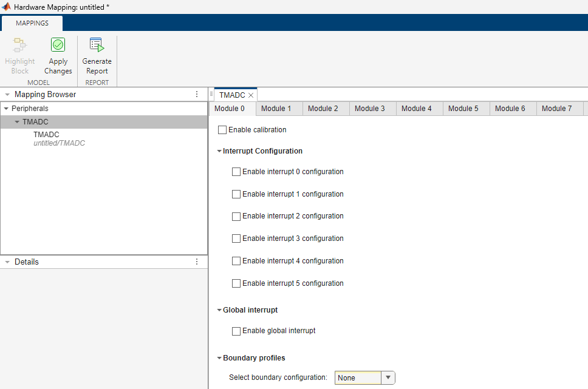Collapse the Interrupt Configuration section
The height and width of the screenshot is (389, 588).
point(219,151)
